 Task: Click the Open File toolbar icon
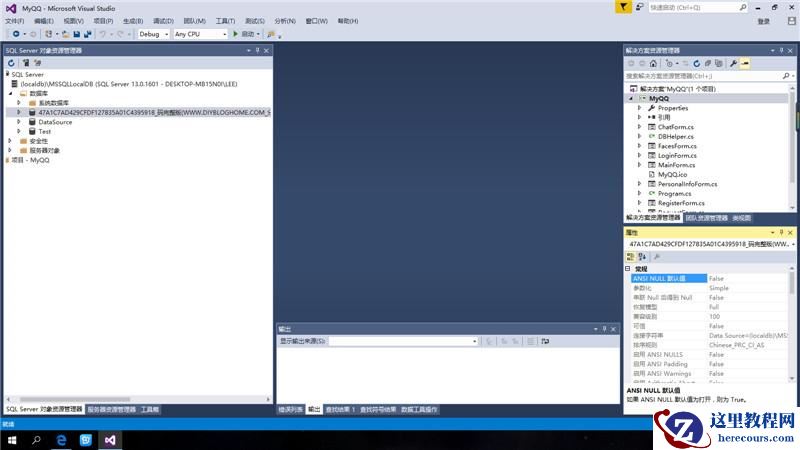click(x=65, y=34)
